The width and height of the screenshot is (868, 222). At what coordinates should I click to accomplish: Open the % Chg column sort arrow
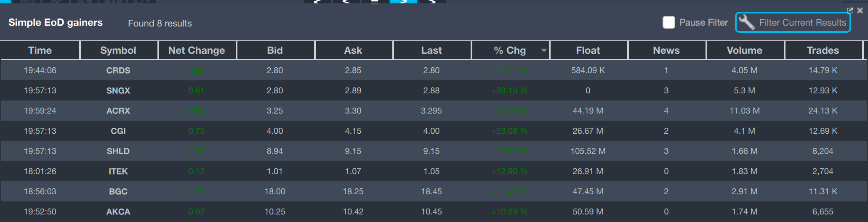click(544, 50)
